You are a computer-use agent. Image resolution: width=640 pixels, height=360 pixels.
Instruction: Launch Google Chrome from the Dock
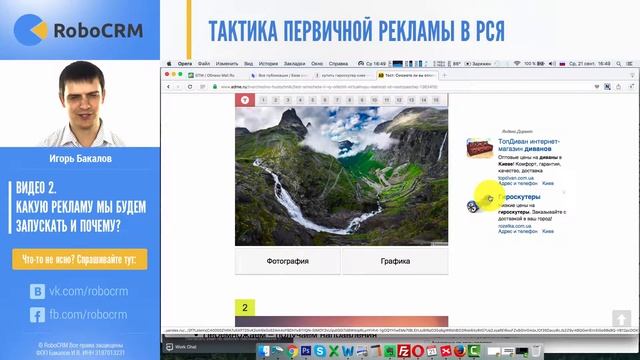(x=292, y=351)
